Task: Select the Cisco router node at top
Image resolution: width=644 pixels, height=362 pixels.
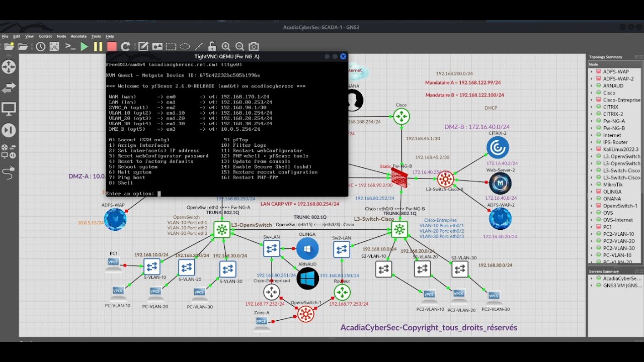Action: coord(401,116)
